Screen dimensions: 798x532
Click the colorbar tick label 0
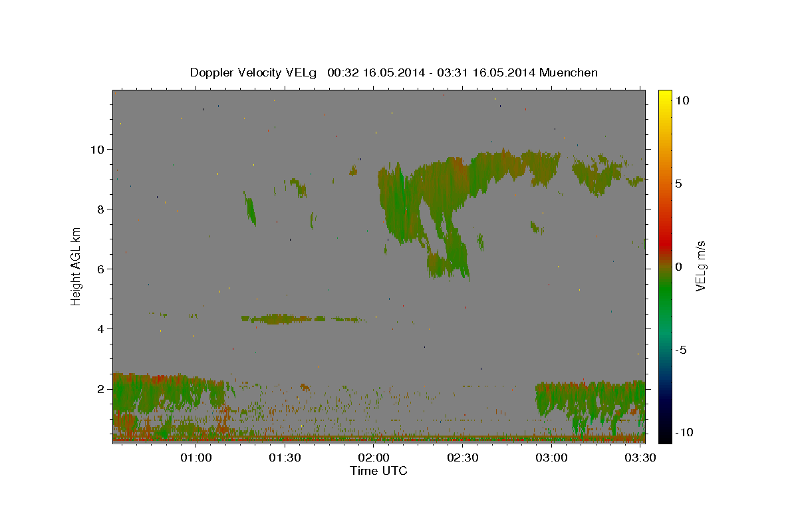pyautogui.click(x=678, y=267)
